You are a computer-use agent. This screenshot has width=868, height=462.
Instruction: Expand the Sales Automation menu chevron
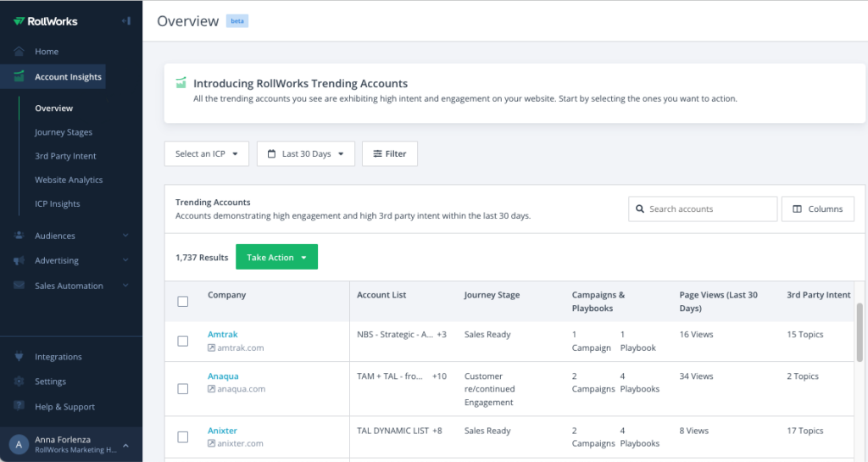point(125,286)
